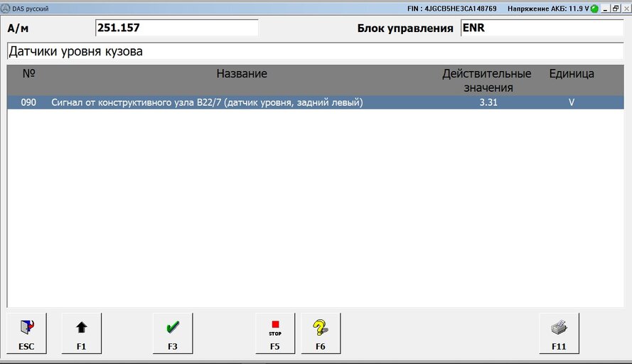Click the Mercedes logo in the title bar
632x364 pixels.
(6, 9)
